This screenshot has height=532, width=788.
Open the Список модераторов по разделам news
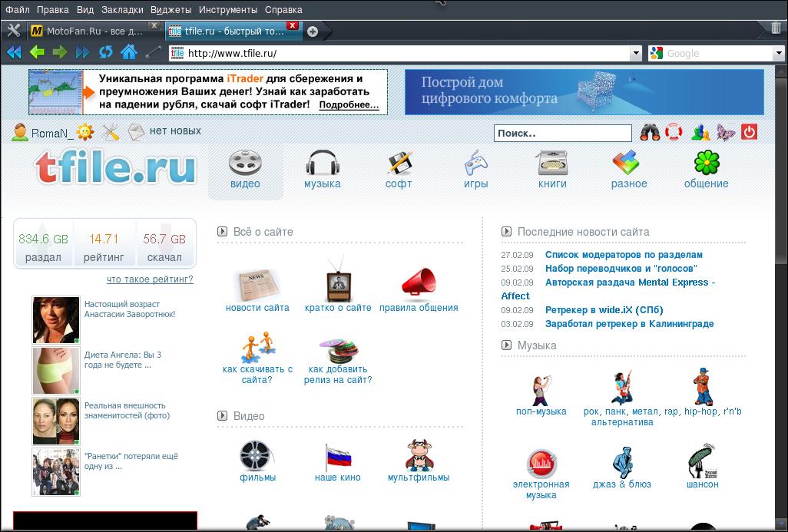click(624, 255)
